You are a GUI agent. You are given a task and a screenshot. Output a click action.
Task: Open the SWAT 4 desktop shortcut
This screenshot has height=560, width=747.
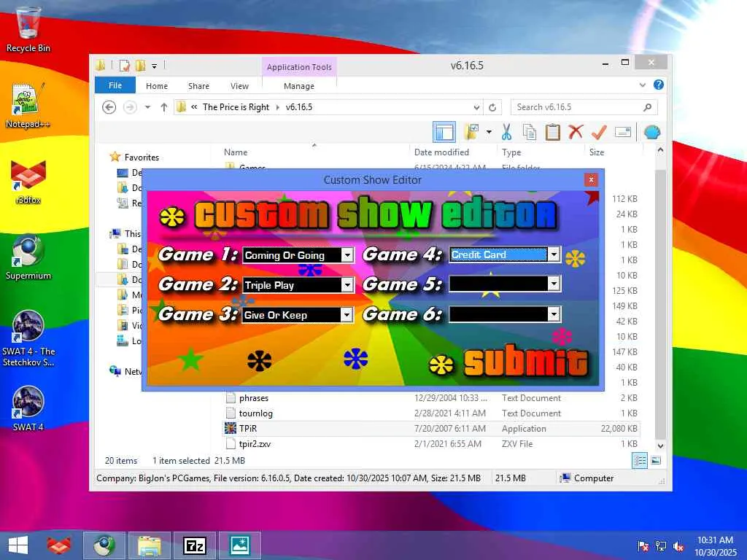[28, 408]
